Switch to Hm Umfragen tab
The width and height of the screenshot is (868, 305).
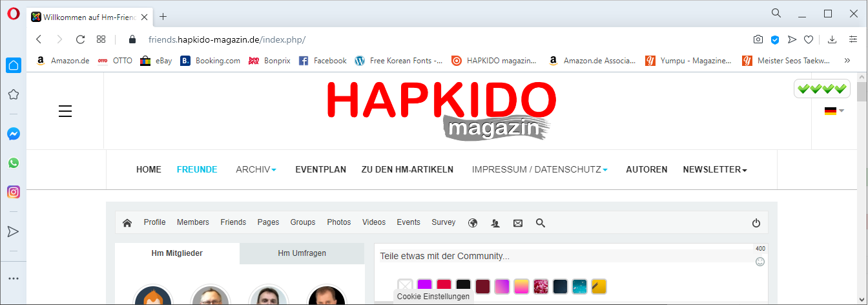[302, 253]
